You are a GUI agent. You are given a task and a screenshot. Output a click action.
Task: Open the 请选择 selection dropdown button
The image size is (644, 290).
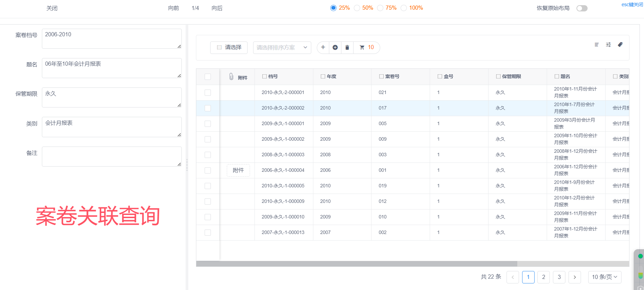[229, 47]
